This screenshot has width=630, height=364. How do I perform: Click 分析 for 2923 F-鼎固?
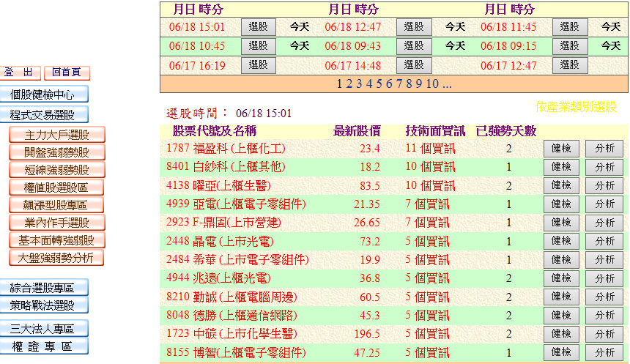pos(604,222)
